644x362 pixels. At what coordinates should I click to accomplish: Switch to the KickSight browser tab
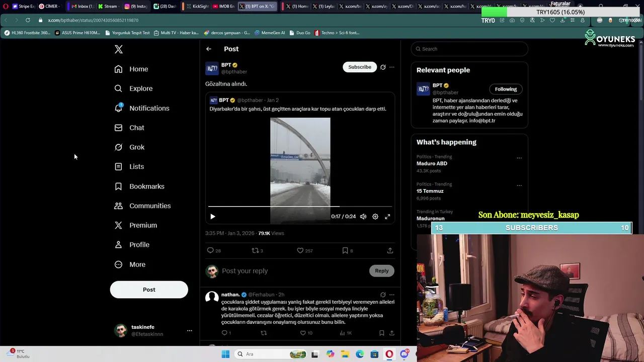click(198, 7)
